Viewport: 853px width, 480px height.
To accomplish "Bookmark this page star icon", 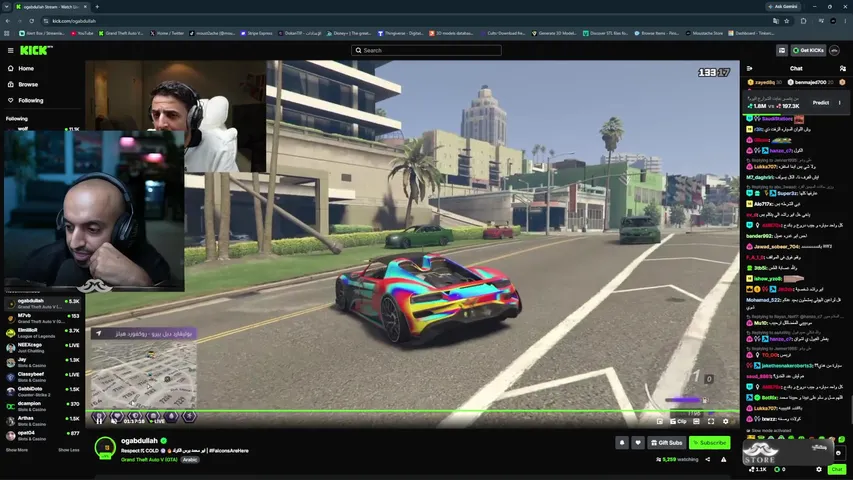I will pyautogui.click(x=787, y=21).
